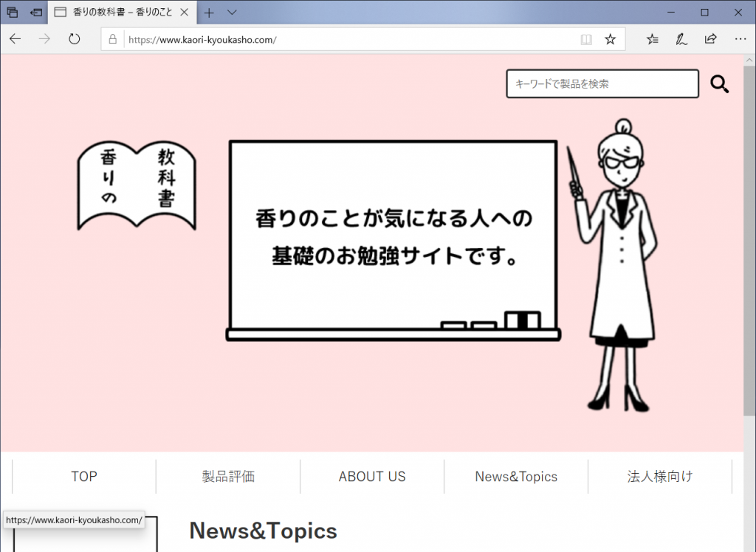Refresh the page with reload icon
The height and width of the screenshot is (552, 756).
75,39
